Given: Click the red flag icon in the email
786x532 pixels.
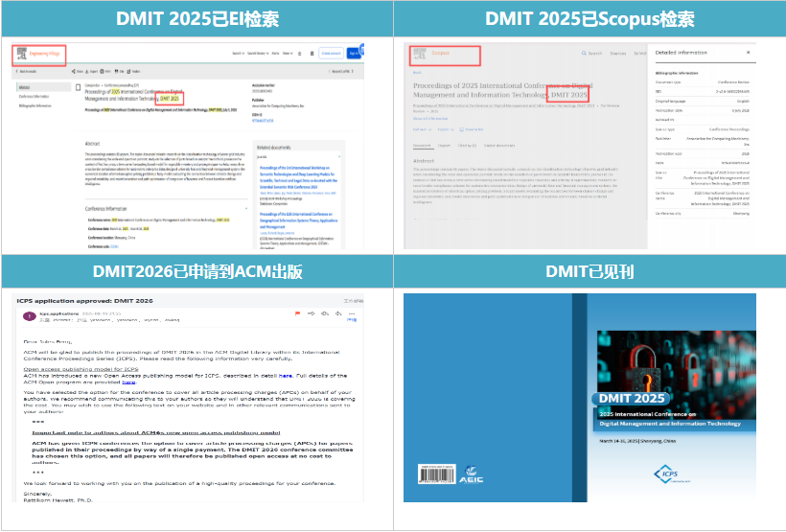Looking at the screenshot, I should click(298, 314).
